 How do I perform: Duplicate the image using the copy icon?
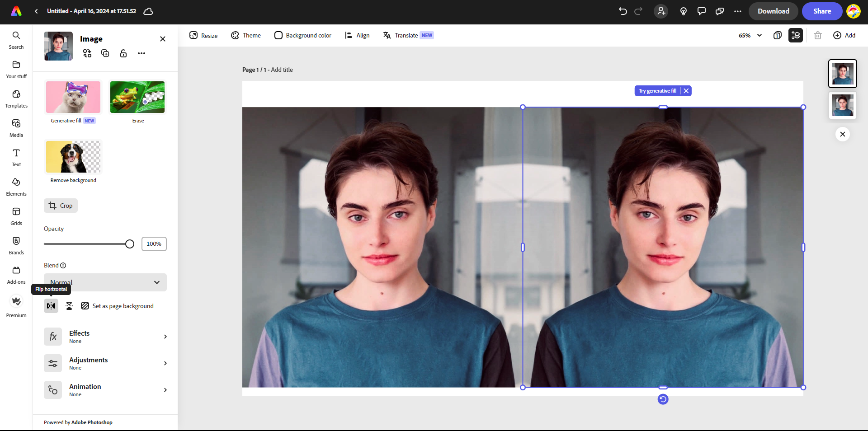click(105, 53)
